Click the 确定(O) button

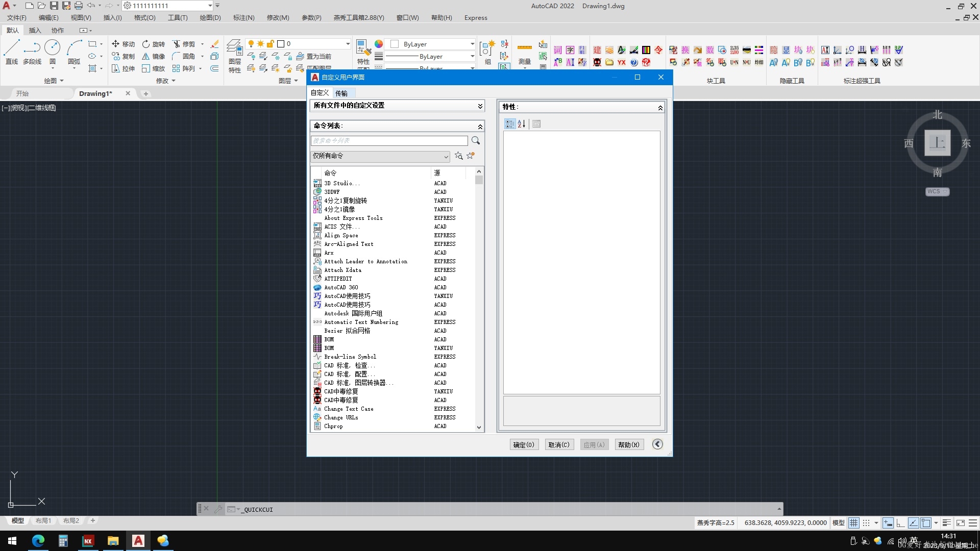(524, 445)
